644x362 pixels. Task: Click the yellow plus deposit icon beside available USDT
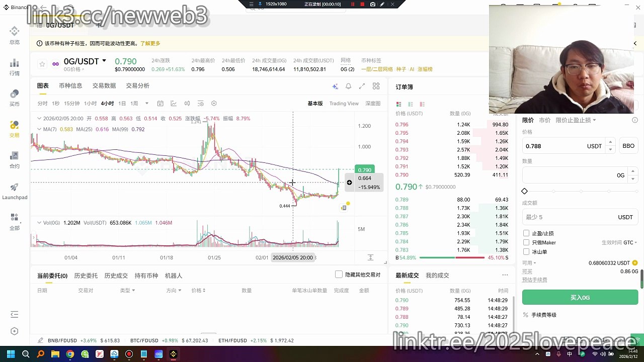click(635, 263)
